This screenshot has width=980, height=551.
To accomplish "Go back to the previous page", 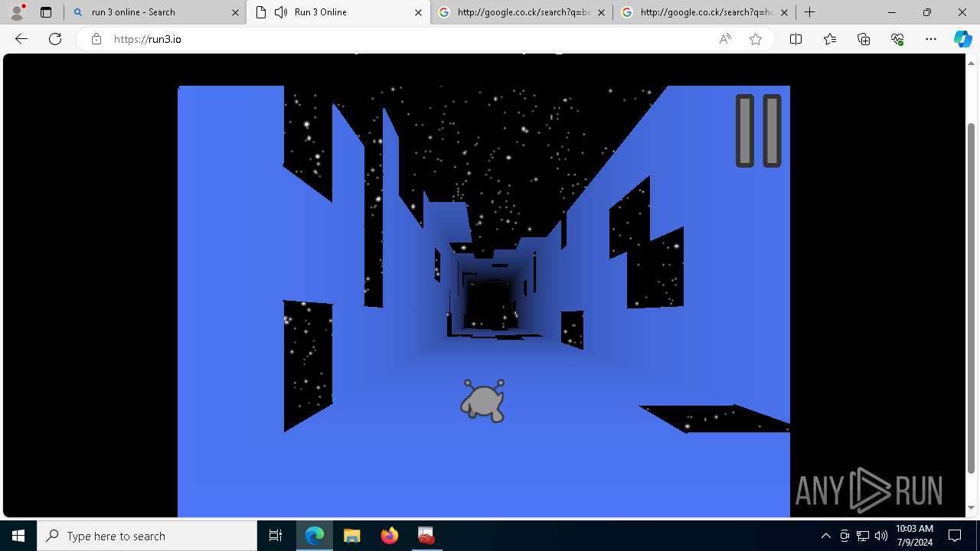I will 21,39.
